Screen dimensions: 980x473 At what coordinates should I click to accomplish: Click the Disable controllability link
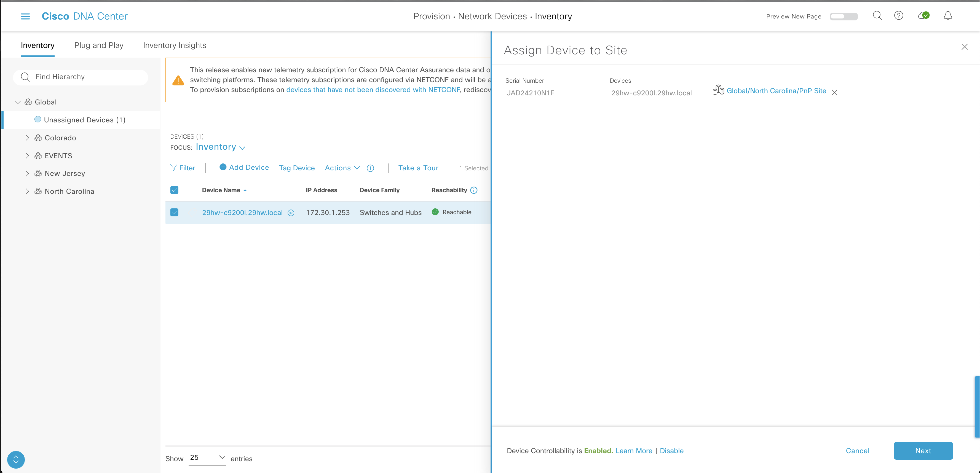coord(671,451)
